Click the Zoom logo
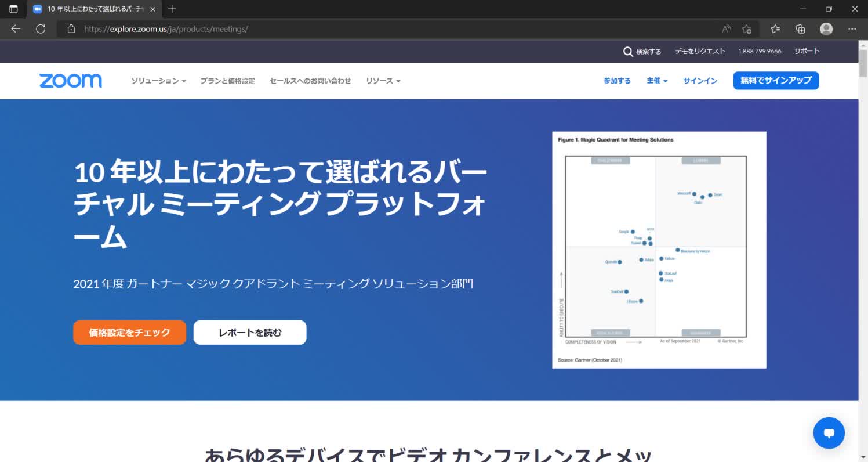 point(71,81)
